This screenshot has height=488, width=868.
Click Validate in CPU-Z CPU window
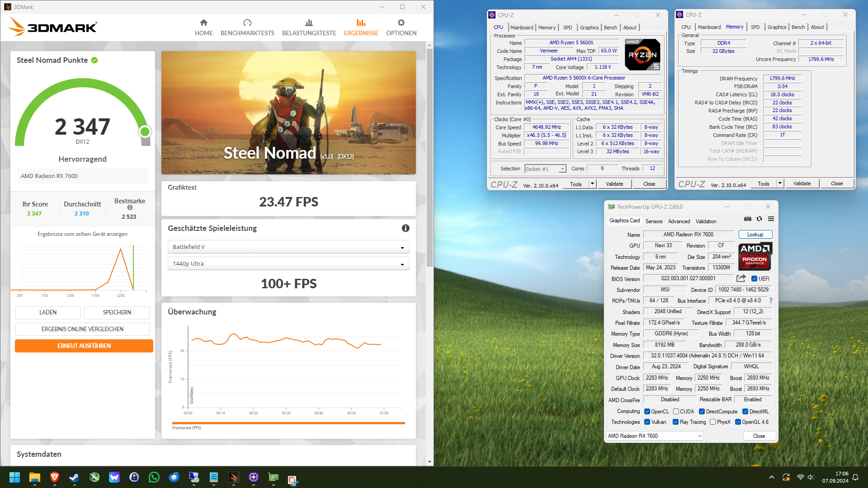coord(614,183)
